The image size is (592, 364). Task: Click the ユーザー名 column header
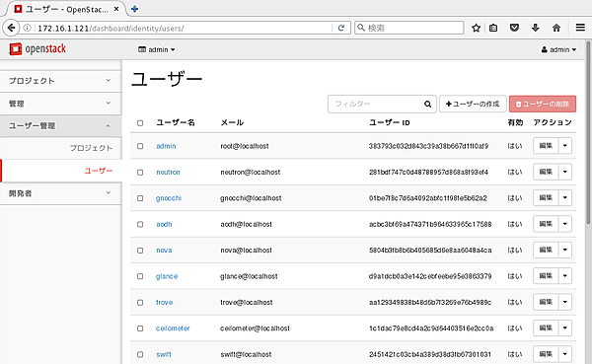pos(176,122)
